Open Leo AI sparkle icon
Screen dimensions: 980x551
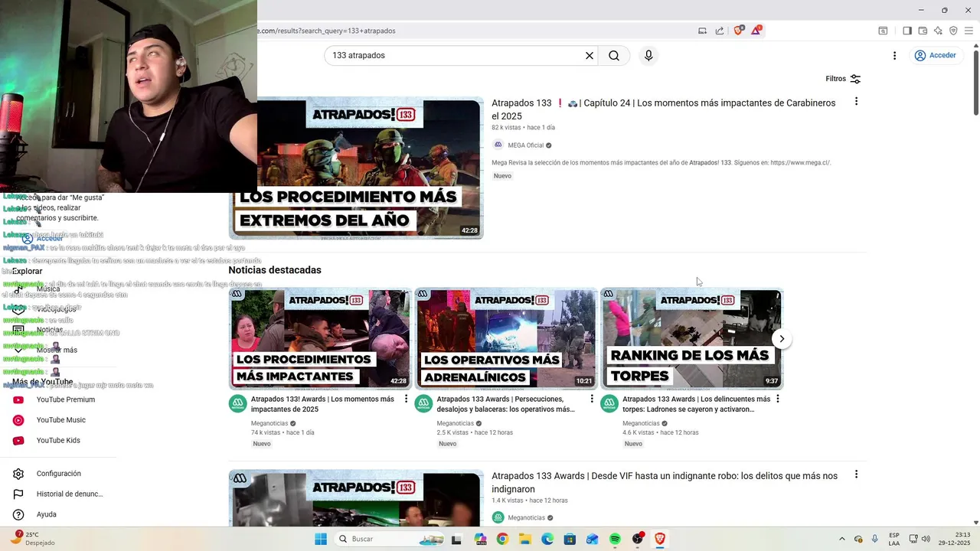(938, 31)
